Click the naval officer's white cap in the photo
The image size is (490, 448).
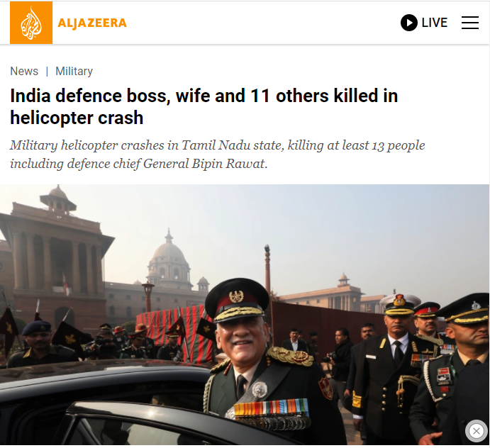(400, 304)
